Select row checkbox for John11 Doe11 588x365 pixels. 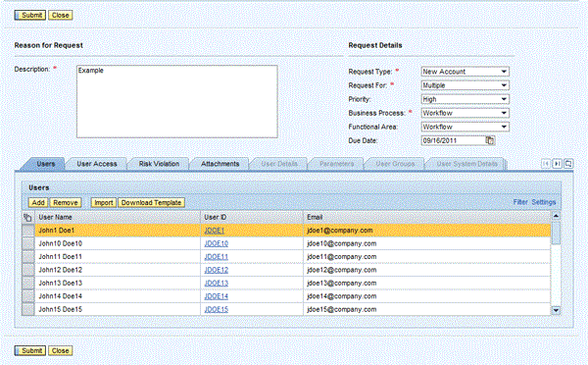(x=28, y=257)
